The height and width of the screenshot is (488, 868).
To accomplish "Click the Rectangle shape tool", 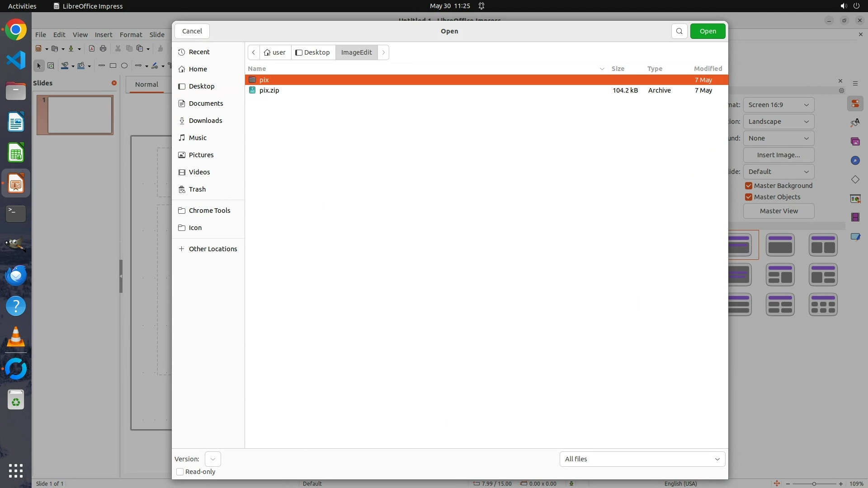I will coord(113,66).
